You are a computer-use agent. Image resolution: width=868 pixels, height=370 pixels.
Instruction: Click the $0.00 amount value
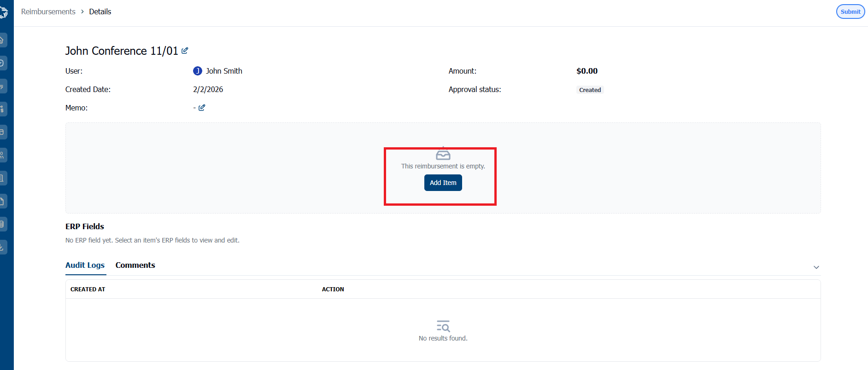click(x=587, y=71)
